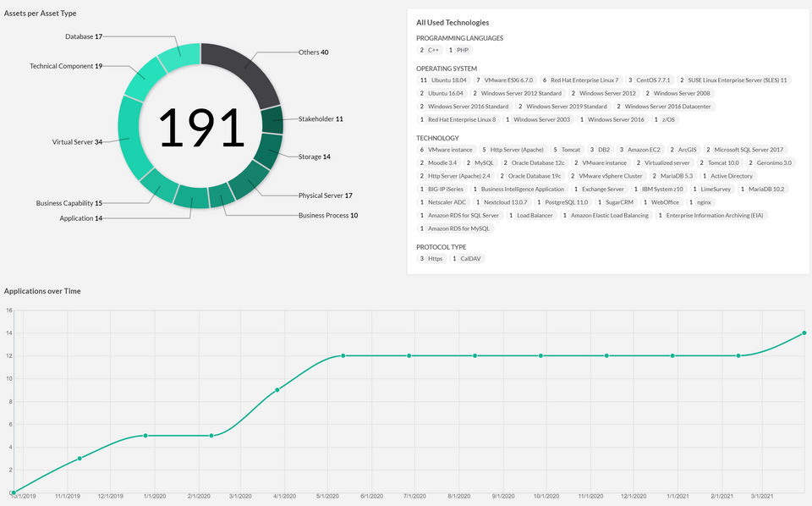This screenshot has height=506, width=812.
Task: Click the Tomcat 10.0 tag
Action: (x=719, y=162)
